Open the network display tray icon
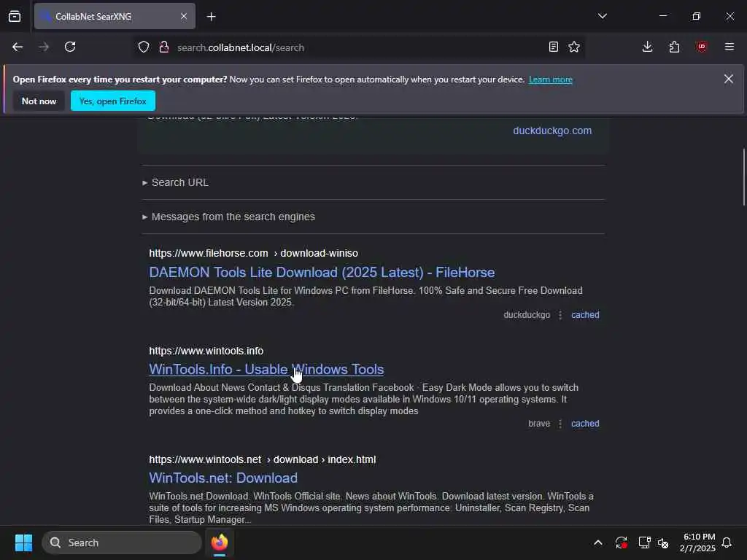 pos(644,542)
